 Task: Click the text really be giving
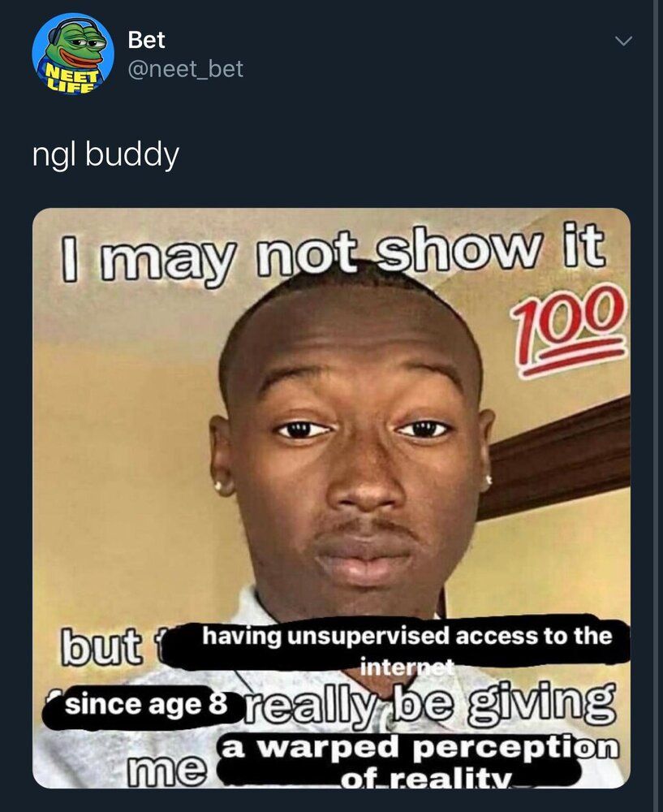[x=429, y=705]
